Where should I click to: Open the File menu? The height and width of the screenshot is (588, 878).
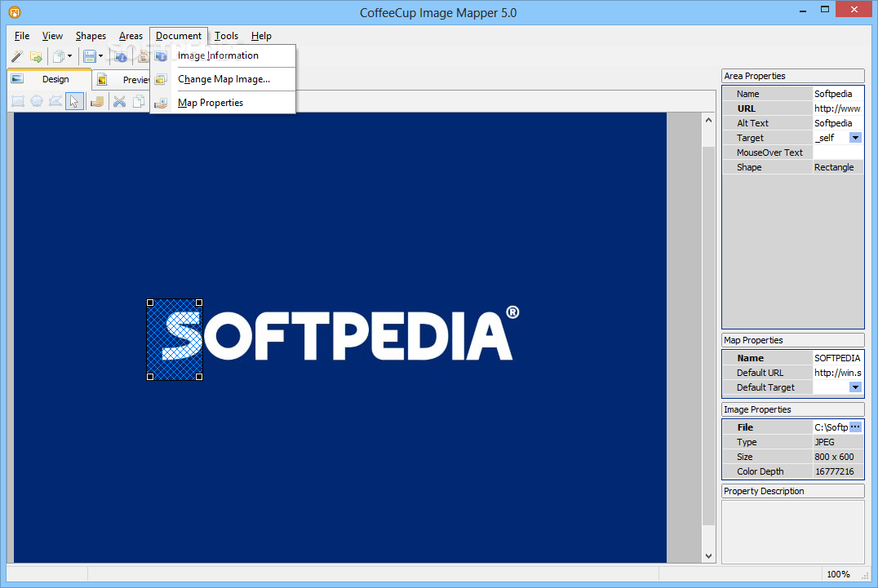[x=22, y=36]
